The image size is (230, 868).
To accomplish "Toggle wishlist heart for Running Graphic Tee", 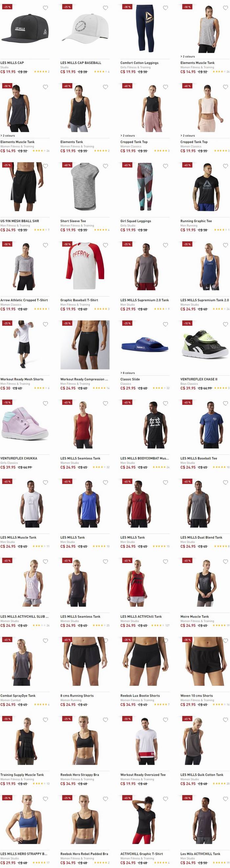I will point(225,166).
